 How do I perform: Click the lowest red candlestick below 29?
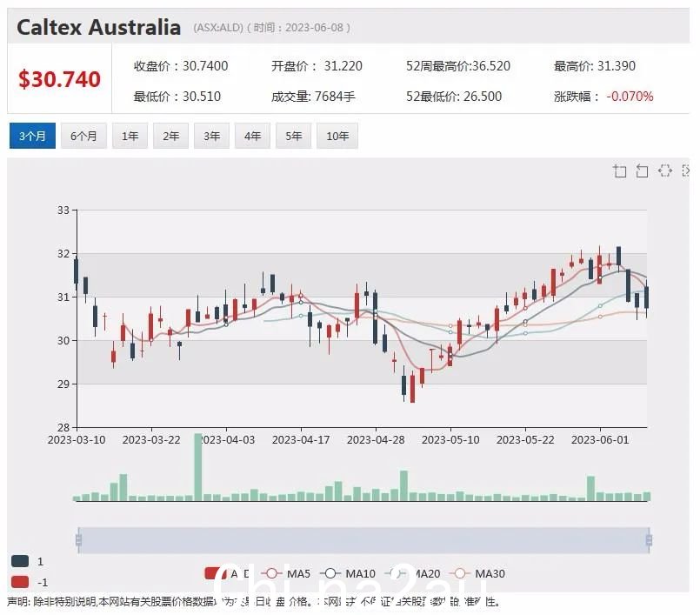(412, 389)
